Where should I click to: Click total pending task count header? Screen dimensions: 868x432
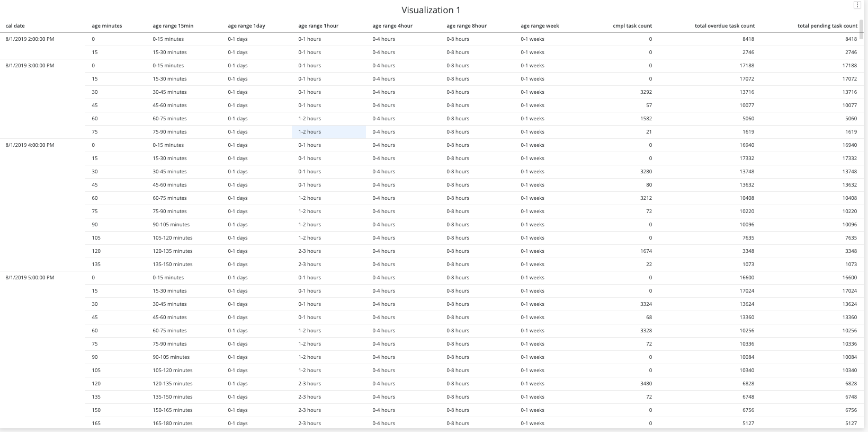point(827,26)
